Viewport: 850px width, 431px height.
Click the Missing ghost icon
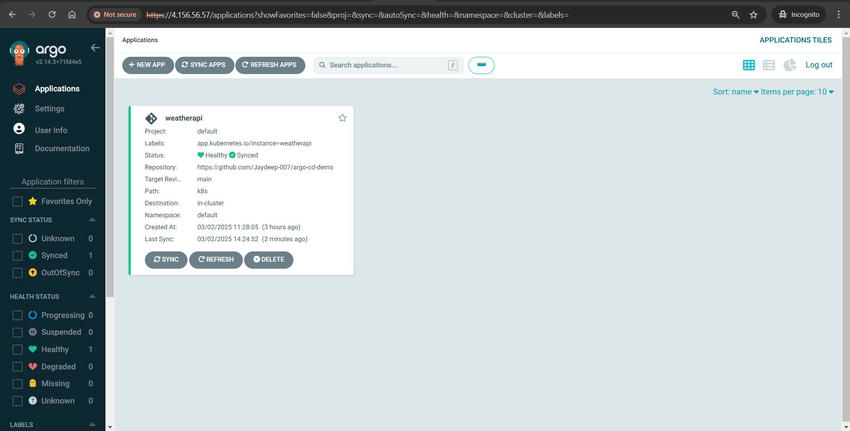(33, 383)
